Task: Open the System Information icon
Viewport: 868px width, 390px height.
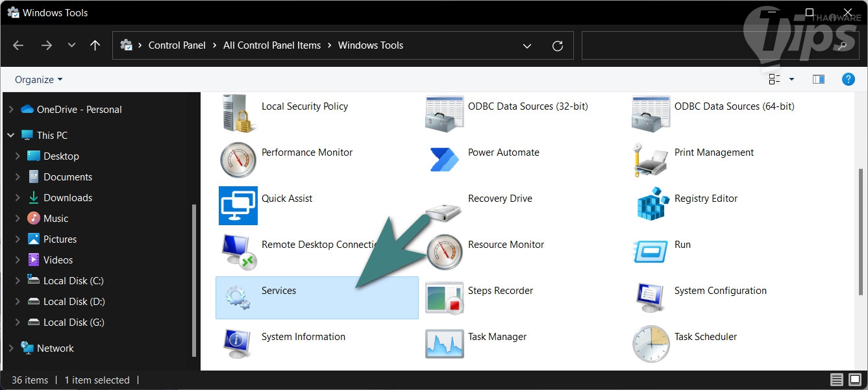Action: pyautogui.click(x=238, y=344)
